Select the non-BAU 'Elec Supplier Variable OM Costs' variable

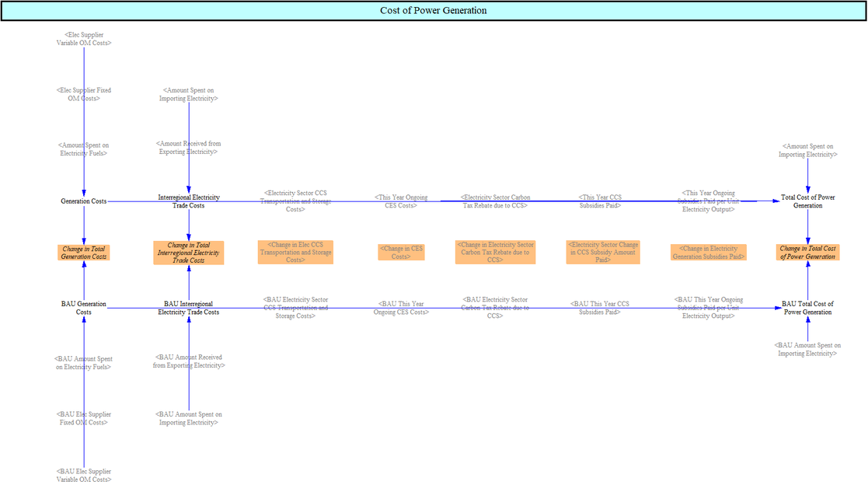[84, 39]
